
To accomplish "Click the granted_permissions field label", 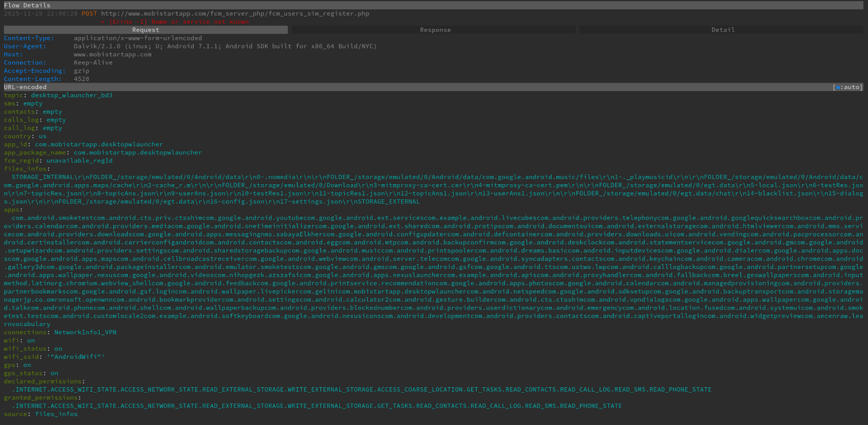I will (x=42, y=397).
